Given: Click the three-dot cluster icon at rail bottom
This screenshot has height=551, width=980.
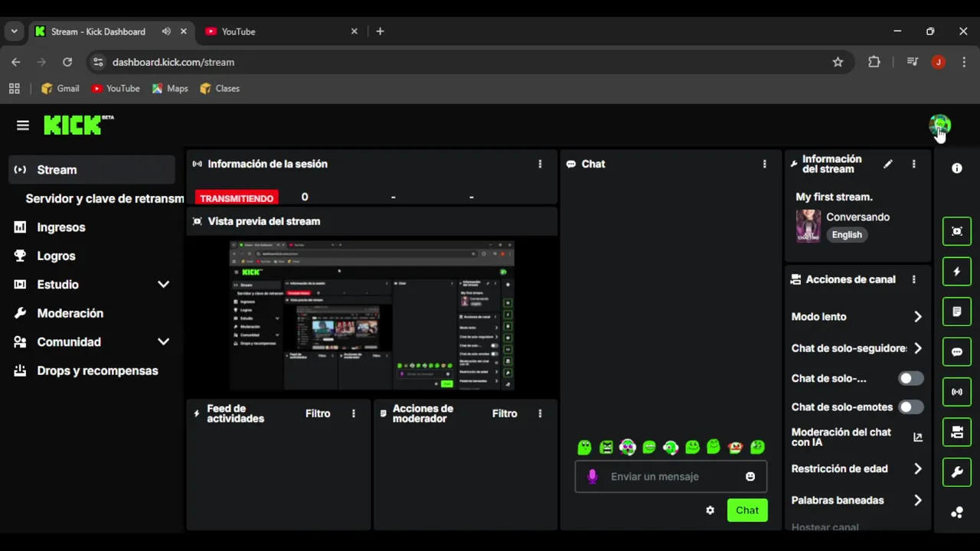Looking at the screenshot, I should [x=956, y=513].
